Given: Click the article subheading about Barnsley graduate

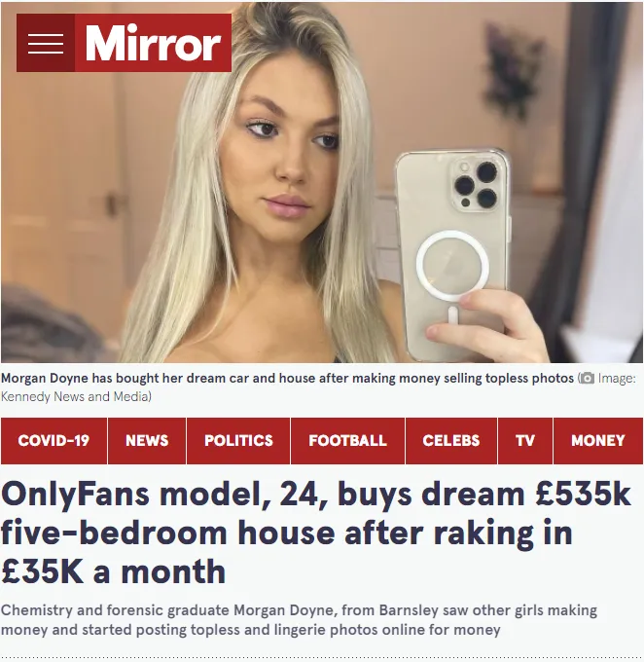Looking at the screenshot, I should [x=299, y=620].
